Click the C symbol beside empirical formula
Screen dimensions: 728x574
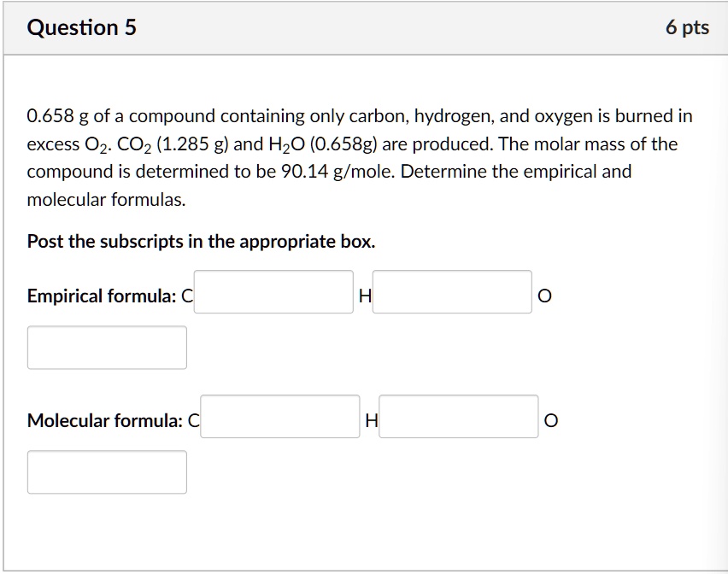(185, 296)
